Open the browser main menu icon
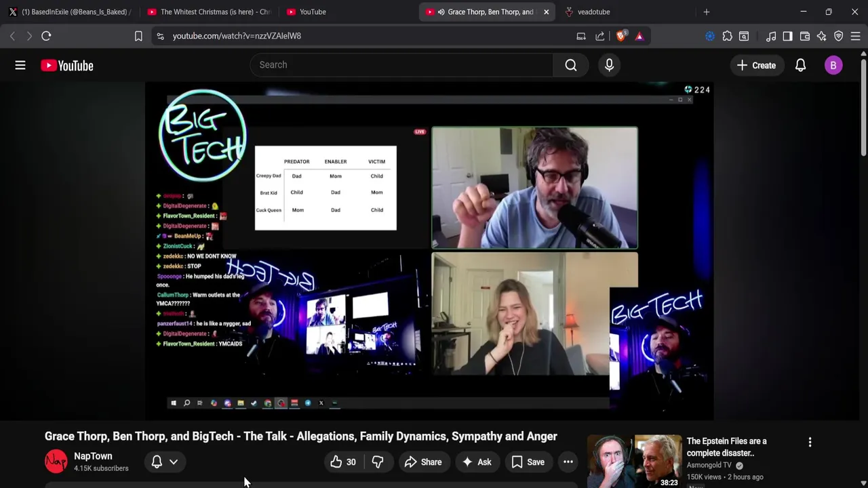The width and height of the screenshot is (868, 488). pos(856,36)
